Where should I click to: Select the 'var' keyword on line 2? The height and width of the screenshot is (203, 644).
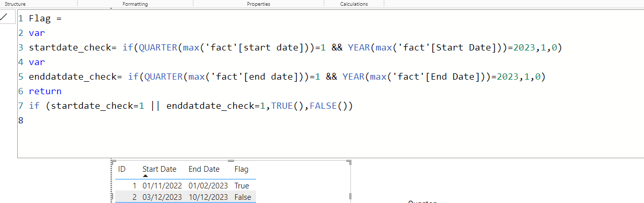[x=37, y=33]
